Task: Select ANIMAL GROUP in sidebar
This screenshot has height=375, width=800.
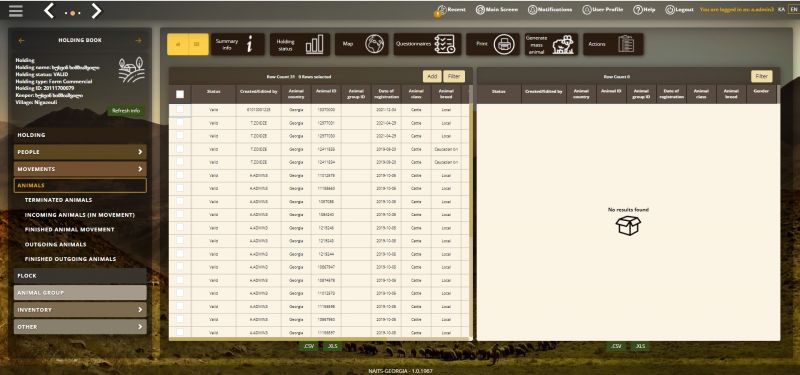Action: tap(80, 293)
